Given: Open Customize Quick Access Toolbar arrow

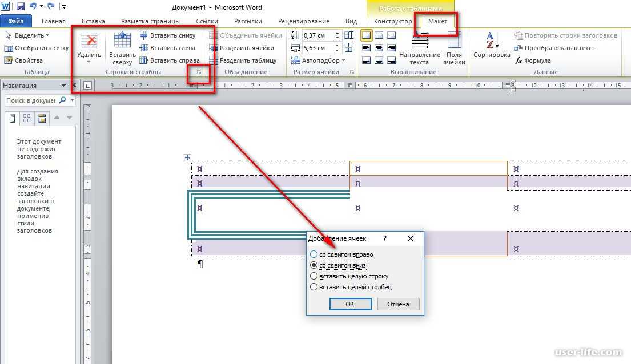Looking at the screenshot, I should 64,6.
